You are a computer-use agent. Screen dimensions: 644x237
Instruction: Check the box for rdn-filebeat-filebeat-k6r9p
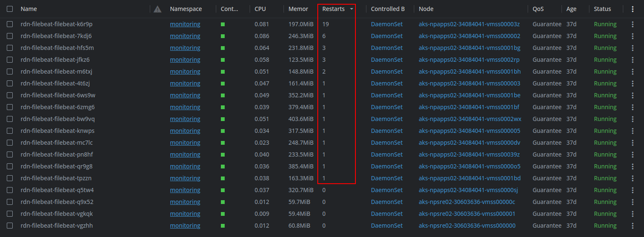(x=10, y=24)
